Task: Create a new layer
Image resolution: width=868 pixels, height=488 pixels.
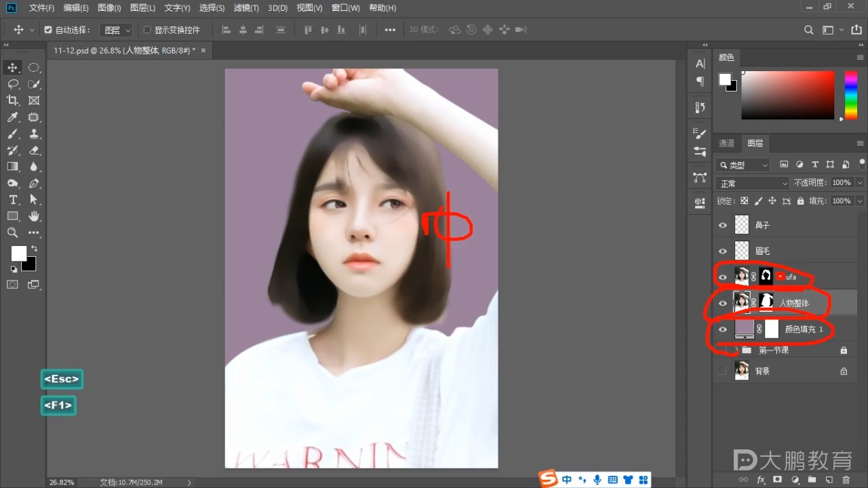Action: (829, 480)
